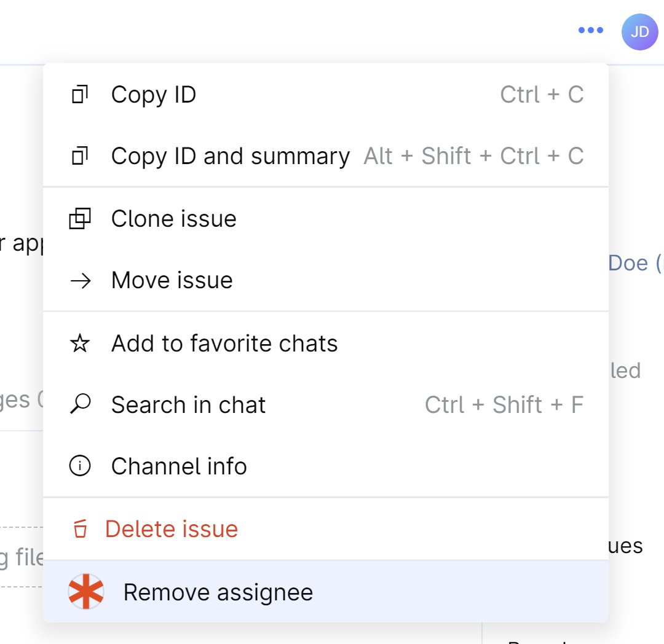Select Copy ID from the menu

pos(153,94)
